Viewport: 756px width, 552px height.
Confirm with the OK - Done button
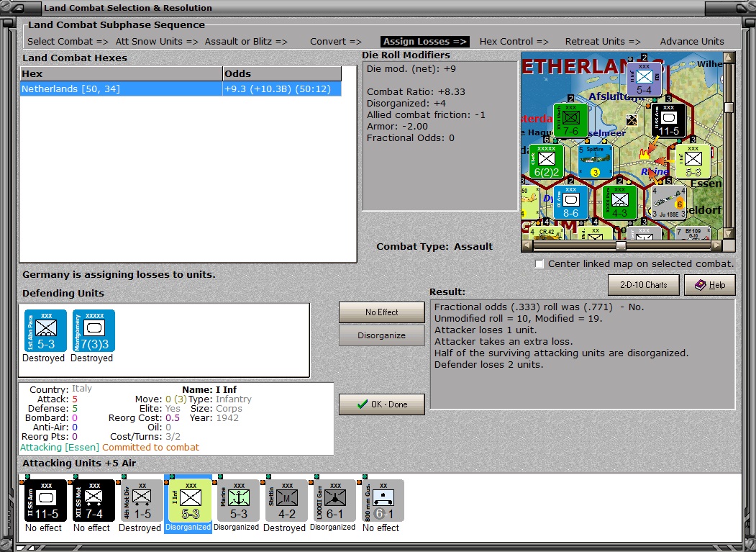tap(381, 404)
